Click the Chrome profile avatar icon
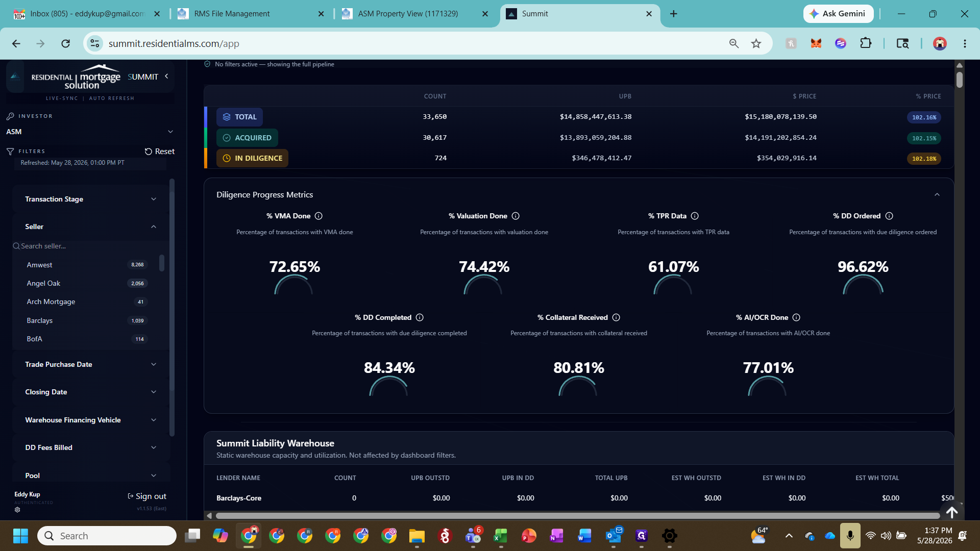 [x=940, y=44]
